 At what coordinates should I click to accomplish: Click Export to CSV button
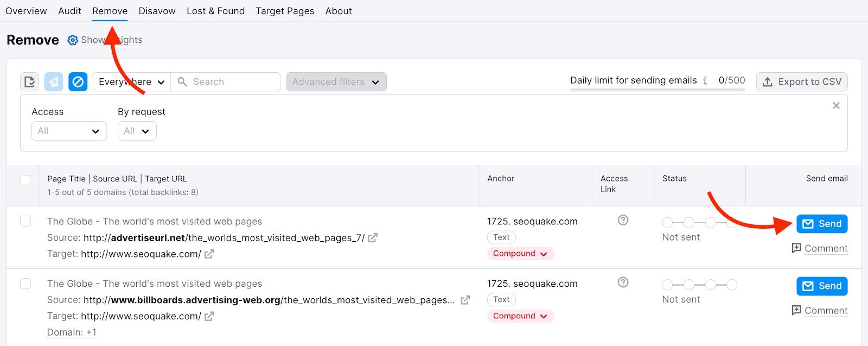tap(801, 82)
